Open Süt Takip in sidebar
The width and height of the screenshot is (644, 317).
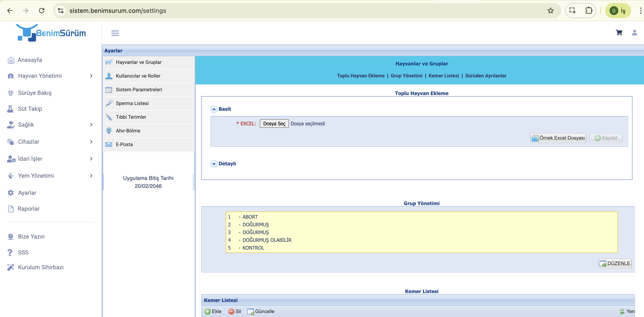(x=30, y=109)
